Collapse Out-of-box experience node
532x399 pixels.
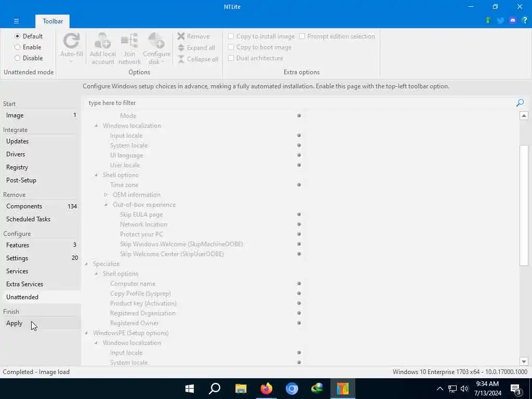106,205
